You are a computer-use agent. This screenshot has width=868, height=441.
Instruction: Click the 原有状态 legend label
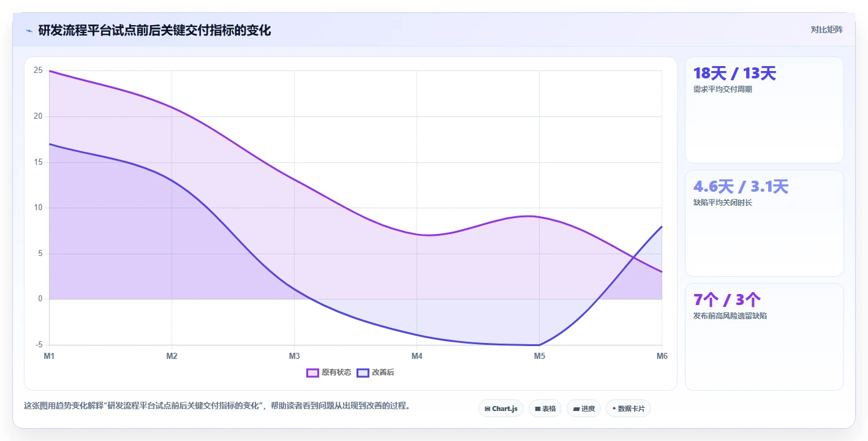pyautogui.click(x=336, y=372)
